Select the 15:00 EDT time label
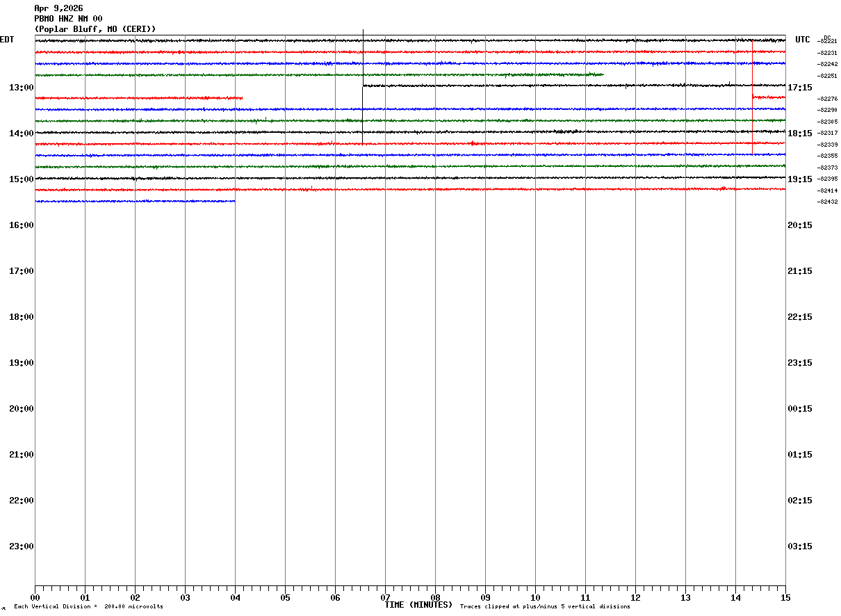The height and width of the screenshot is (616, 841). click(x=22, y=179)
